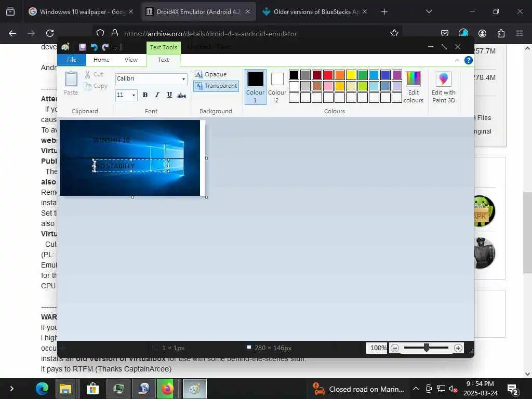Click the Save icon in Paint's quick access toolbar
The width and height of the screenshot is (532, 399).
click(x=82, y=47)
